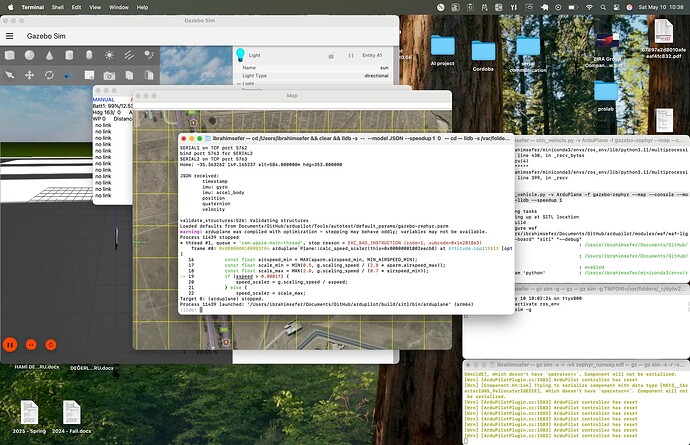Insert a Cylinder shape in Gazebo

pyautogui.click(x=69, y=55)
